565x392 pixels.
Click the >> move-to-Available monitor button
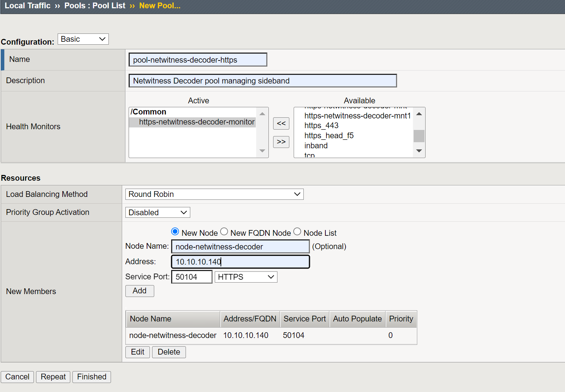tap(281, 142)
